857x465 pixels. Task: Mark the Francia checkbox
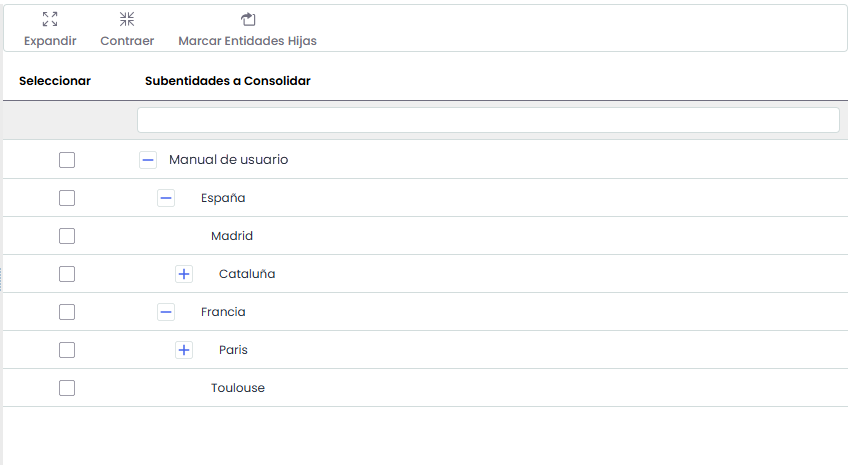tap(67, 312)
